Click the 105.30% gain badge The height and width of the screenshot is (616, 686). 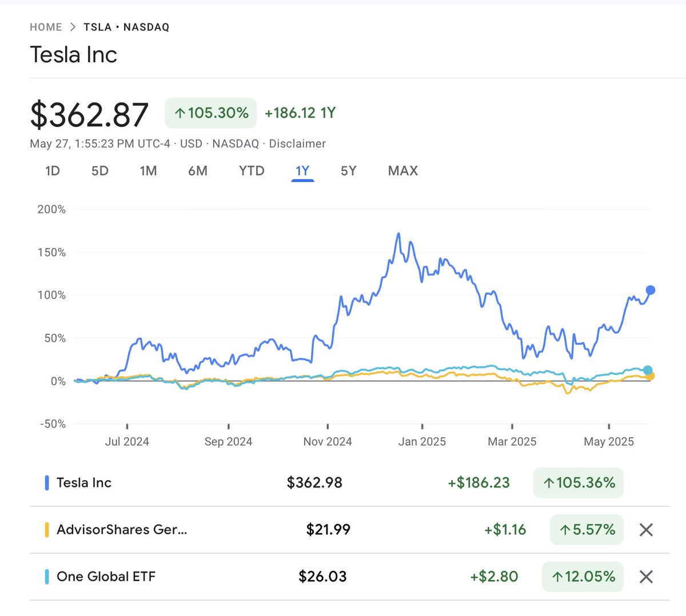211,113
